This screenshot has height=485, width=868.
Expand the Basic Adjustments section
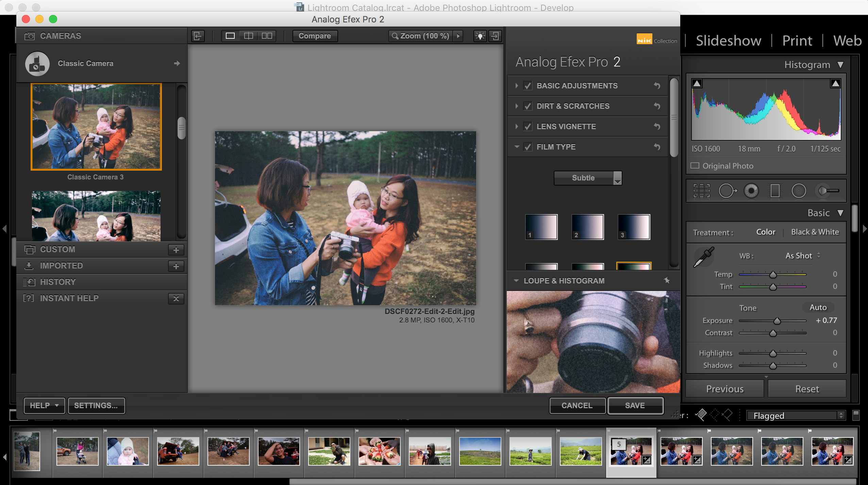click(517, 86)
